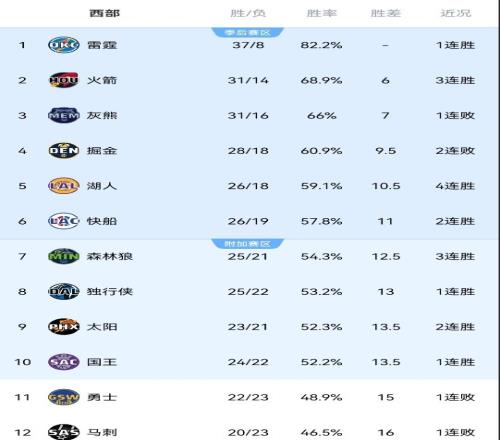Screen dimensions: 500x440
Task: Open the PHX Suns team logo
Action: [64, 327]
